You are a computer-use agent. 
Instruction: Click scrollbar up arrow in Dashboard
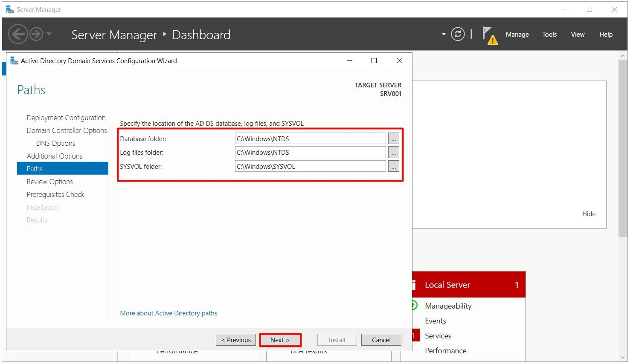pos(623,56)
